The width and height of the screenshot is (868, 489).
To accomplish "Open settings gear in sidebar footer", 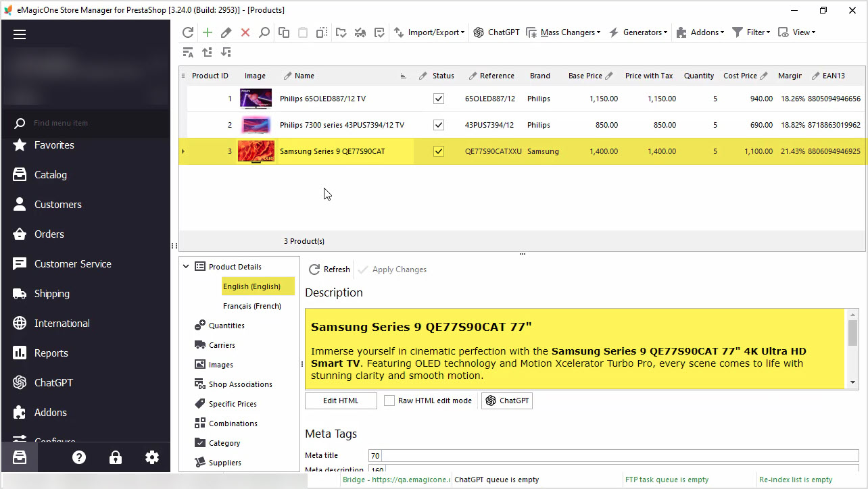I will pos(152,457).
